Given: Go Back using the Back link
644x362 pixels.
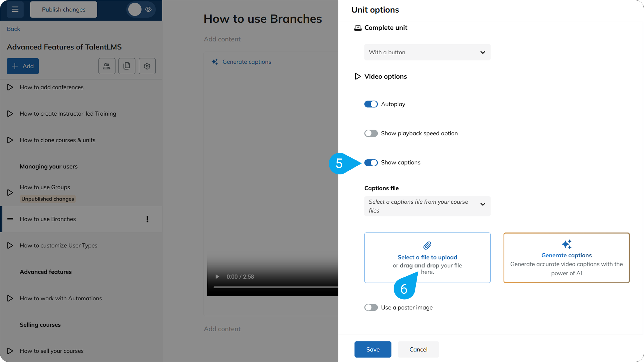Looking at the screenshot, I should (x=13, y=29).
